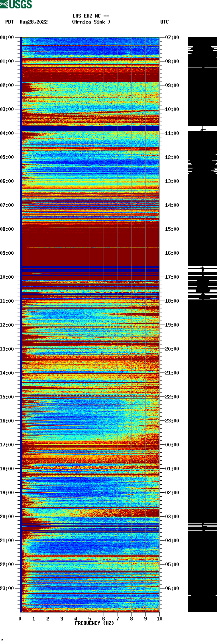Click the date 'Aug28,2022'
Image resolution: width=220 pixels, height=644 pixels.
(33, 22)
